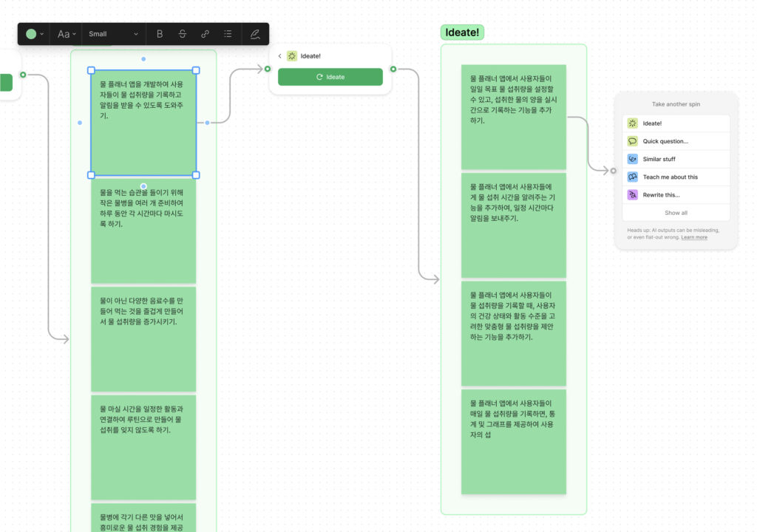Select the partially visible note about 물병에 각기 다른 맛
The width and height of the screenshot is (757, 532).
pos(143,517)
